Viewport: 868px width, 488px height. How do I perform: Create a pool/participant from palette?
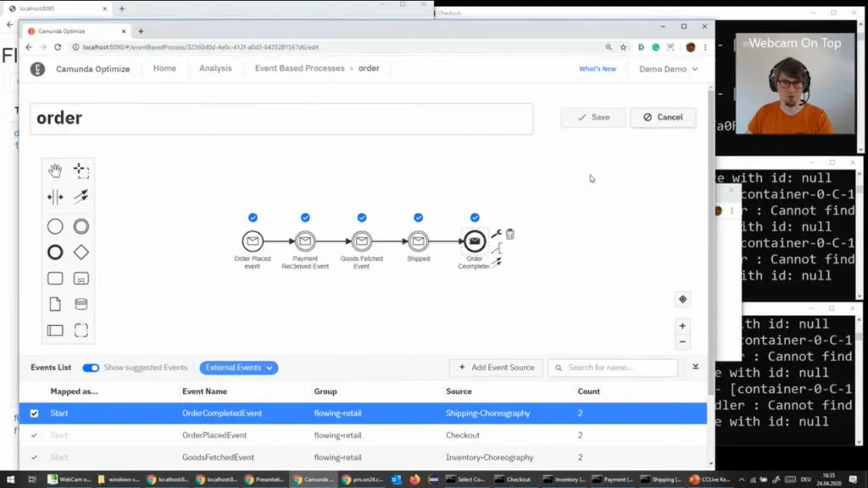tap(55, 330)
